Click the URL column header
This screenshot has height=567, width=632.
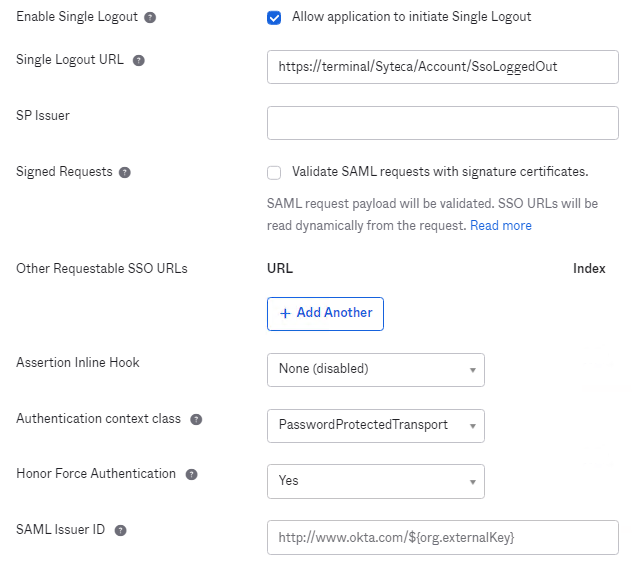tap(280, 269)
